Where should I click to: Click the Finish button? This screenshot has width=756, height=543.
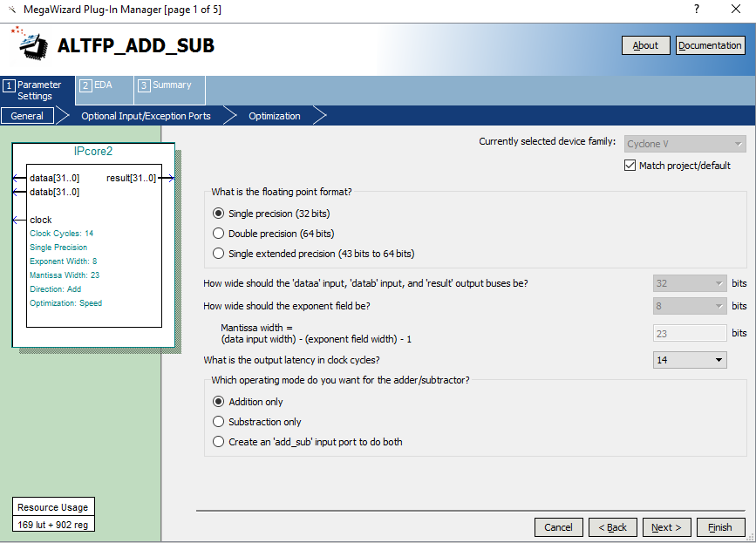[720, 527]
